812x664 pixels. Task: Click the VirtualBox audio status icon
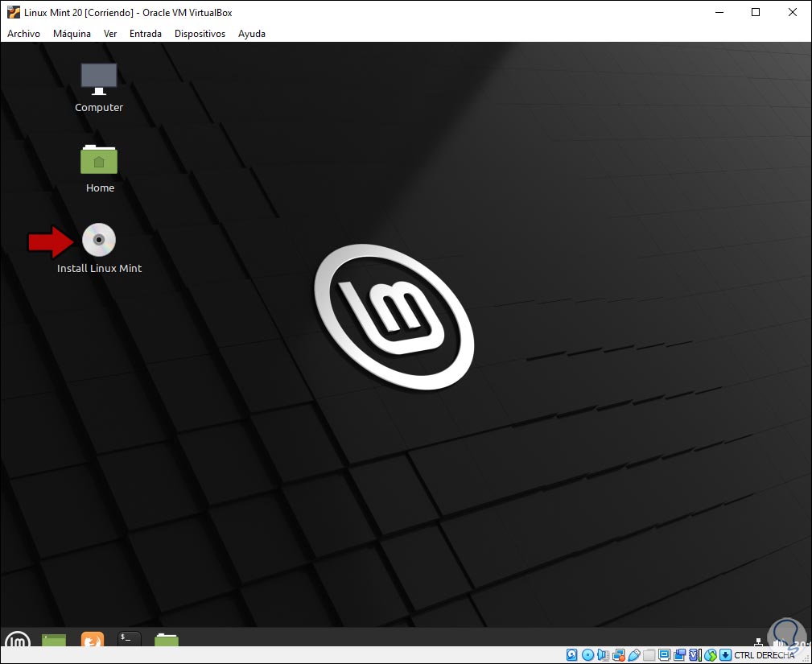pos(604,655)
